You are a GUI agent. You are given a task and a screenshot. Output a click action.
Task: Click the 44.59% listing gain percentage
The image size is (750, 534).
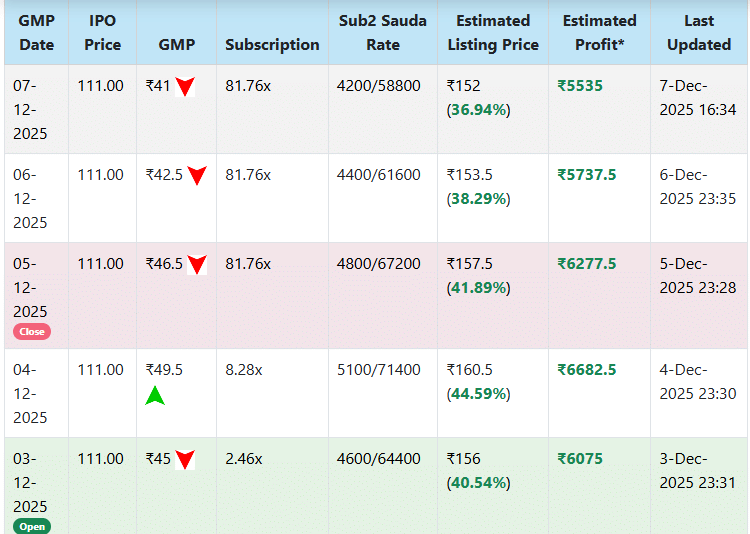click(x=479, y=394)
